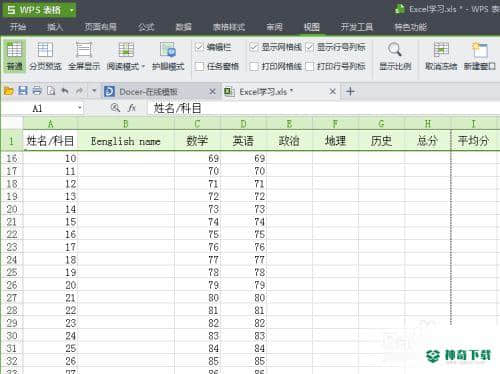Viewport: 500px width, 374px height.
Task: Add a new document tab with plus
Action: 350,91
